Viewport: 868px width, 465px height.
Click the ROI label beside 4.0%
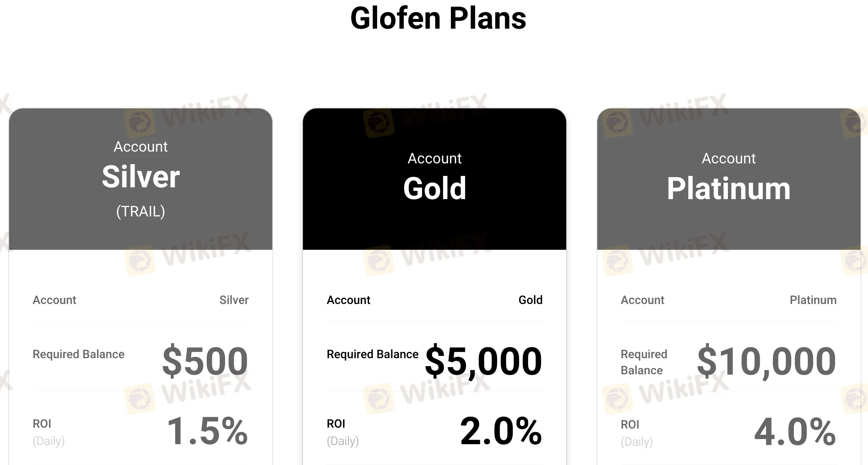click(x=630, y=425)
